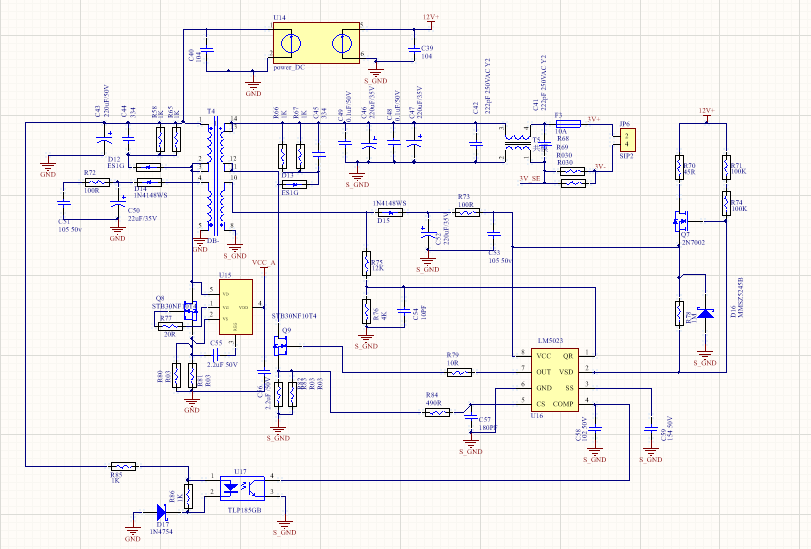Click capacitor C54 10PF symbol
The image size is (811, 549).
point(404,311)
